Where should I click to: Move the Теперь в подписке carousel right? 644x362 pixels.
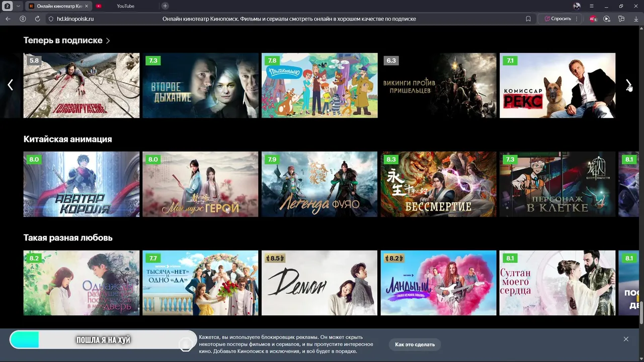pyautogui.click(x=628, y=84)
